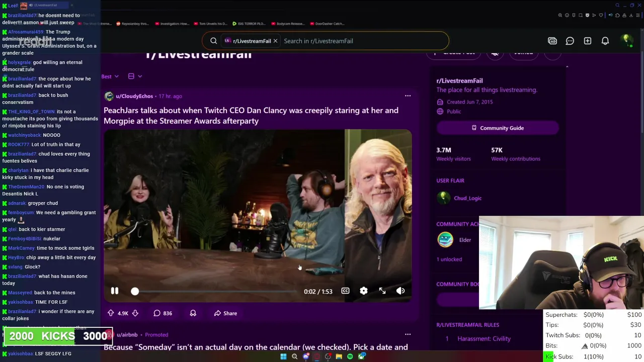Image resolution: width=644 pixels, height=362 pixels.
Task: Open the 'Investigation: How...' bookmark
Action: point(172,24)
